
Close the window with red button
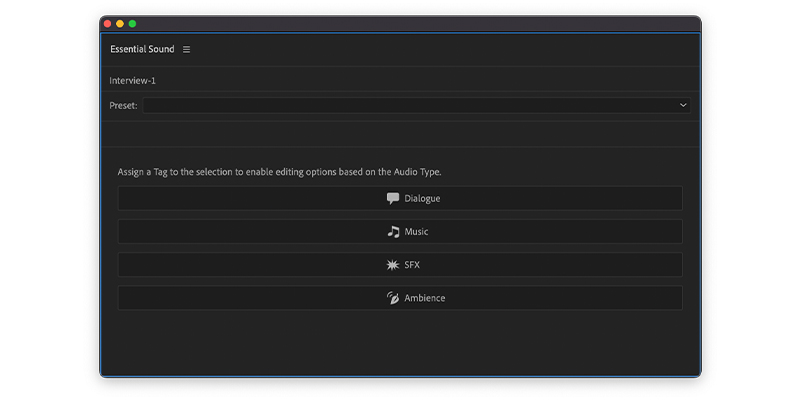point(107,23)
